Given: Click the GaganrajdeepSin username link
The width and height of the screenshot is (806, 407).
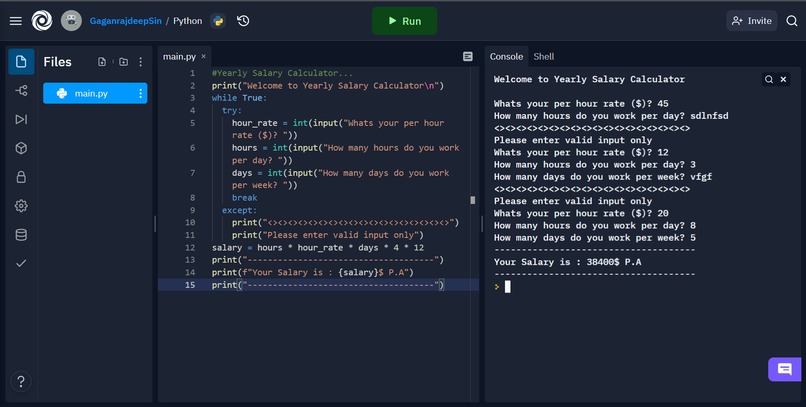Looking at the screenshot, I should [125, 21].
